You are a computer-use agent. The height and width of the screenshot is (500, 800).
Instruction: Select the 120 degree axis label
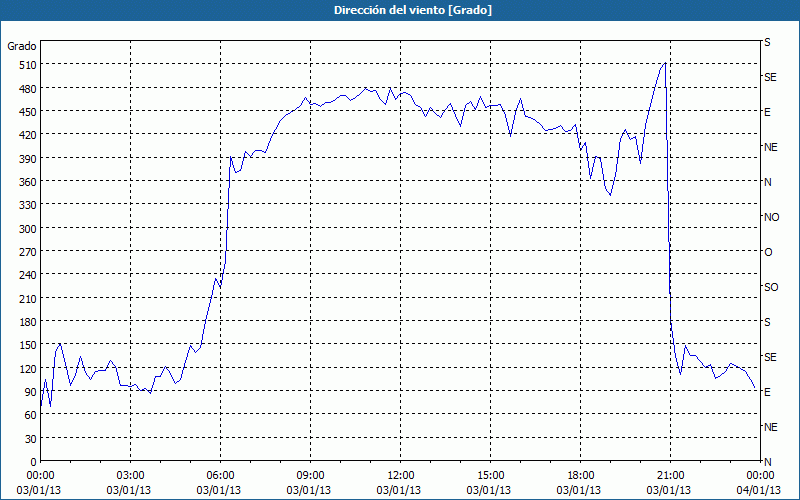pyautogui.click(x=28, y=369)
